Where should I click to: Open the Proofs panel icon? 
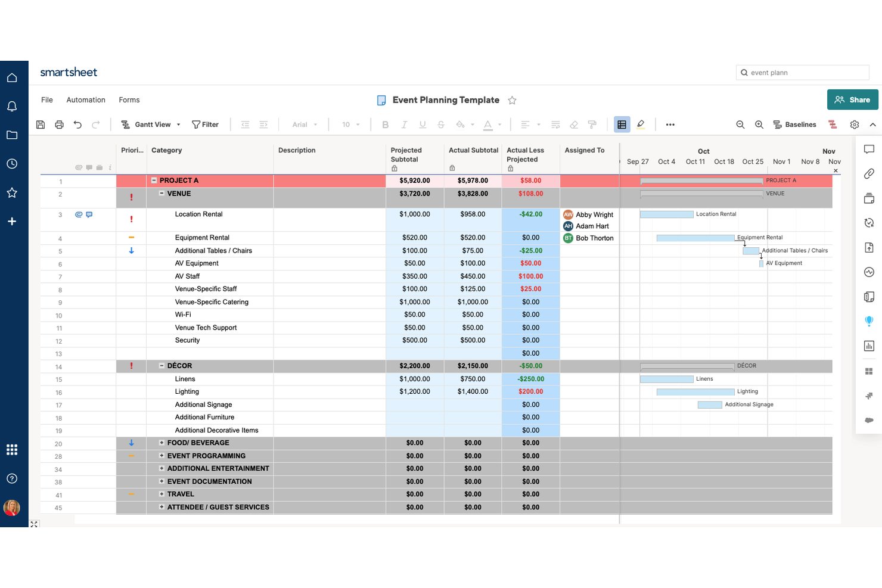pos(869,198)
